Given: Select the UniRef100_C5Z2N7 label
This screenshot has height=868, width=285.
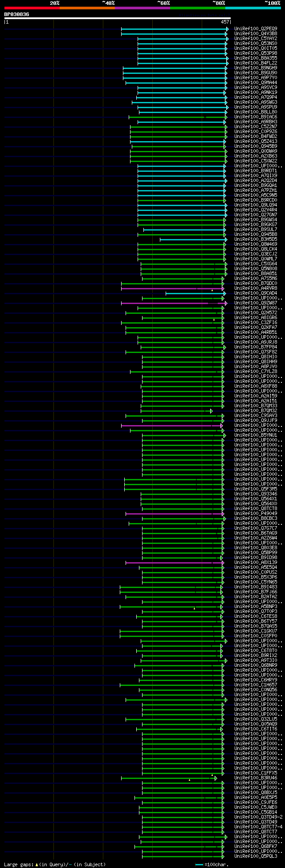Looking at the screenshot, I should pos(256,126).
